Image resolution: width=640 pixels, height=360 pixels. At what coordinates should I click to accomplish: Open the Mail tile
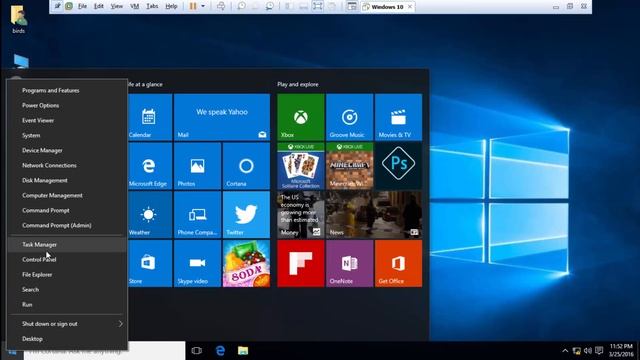tap(222, 117)
